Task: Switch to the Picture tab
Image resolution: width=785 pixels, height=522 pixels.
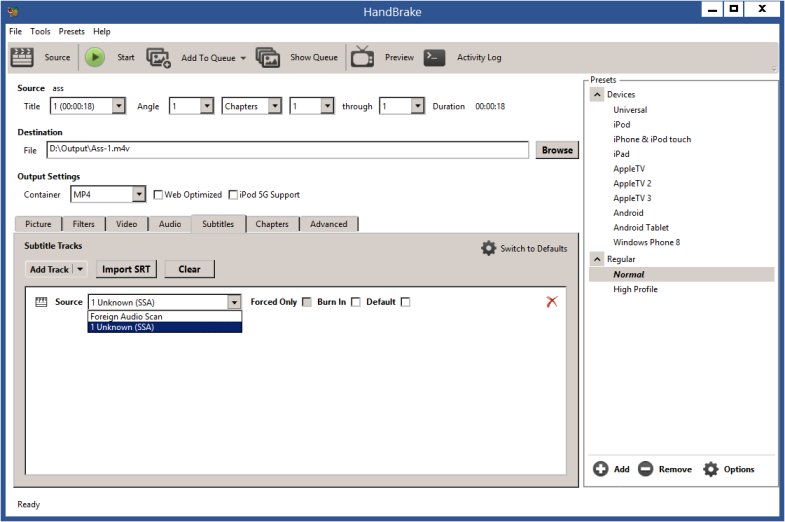Action: 38,224
